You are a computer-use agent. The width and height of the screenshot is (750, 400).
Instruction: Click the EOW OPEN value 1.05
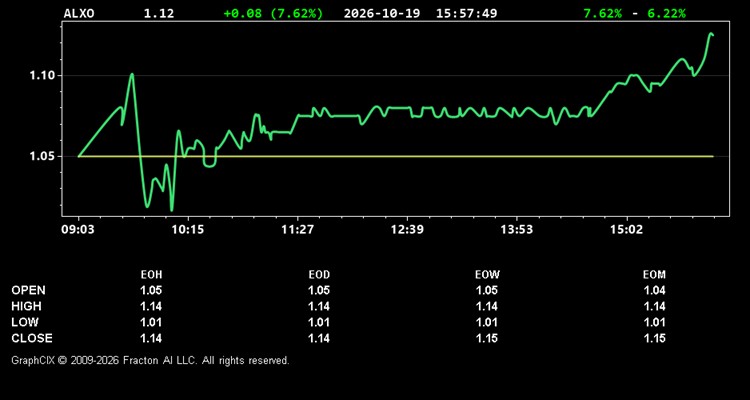(487, 290)
